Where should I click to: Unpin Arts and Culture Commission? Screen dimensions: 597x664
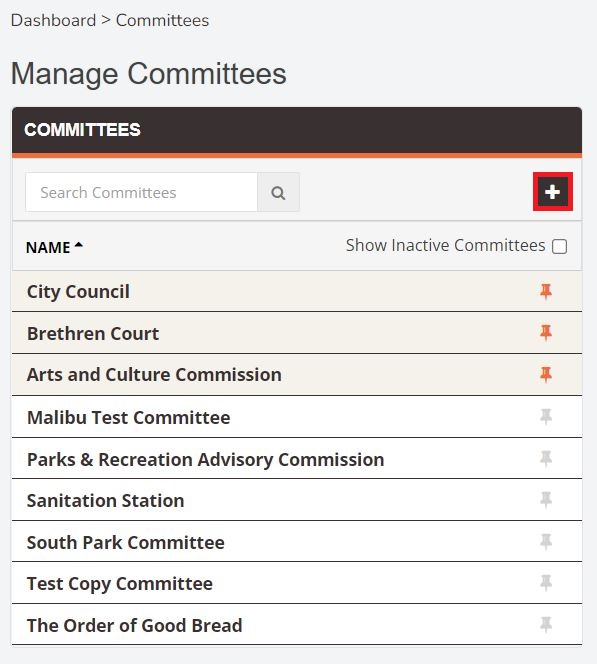click(x=546, y=375)
